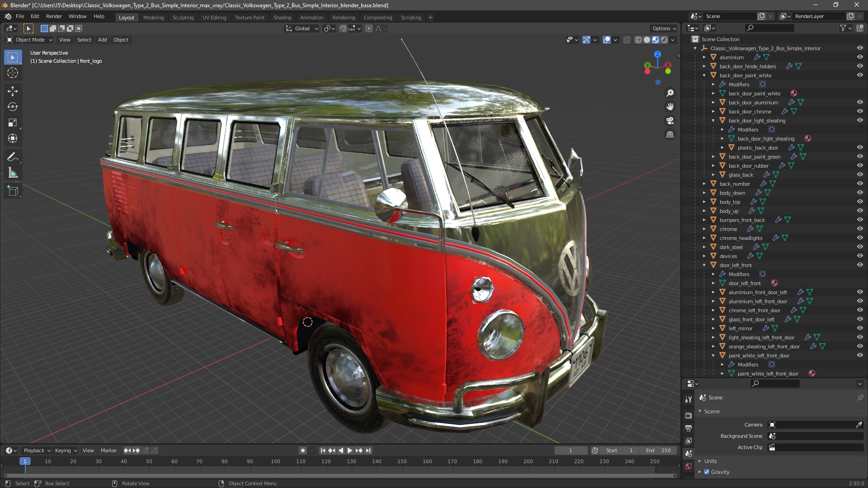Click the current frame field
Image resolution: width=868 pixels, height=488 pixels.
pyautogui.click(x=571, y=450)
